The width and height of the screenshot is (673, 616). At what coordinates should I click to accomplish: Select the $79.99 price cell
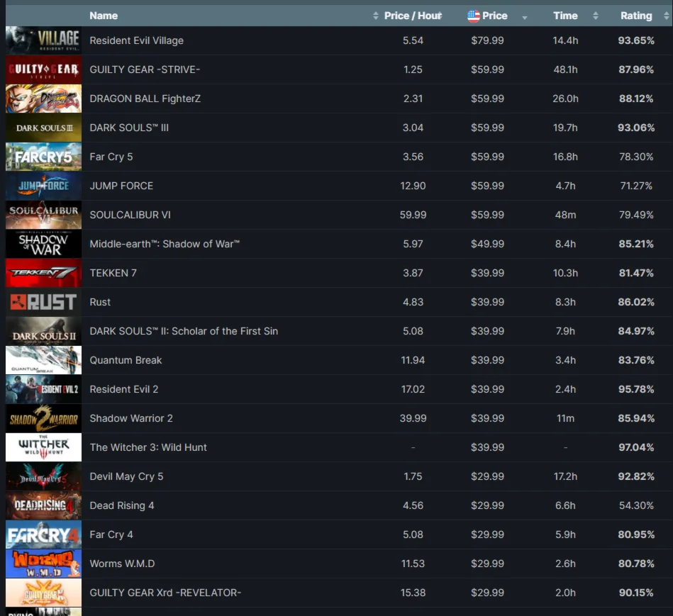[x=487, y=40]
